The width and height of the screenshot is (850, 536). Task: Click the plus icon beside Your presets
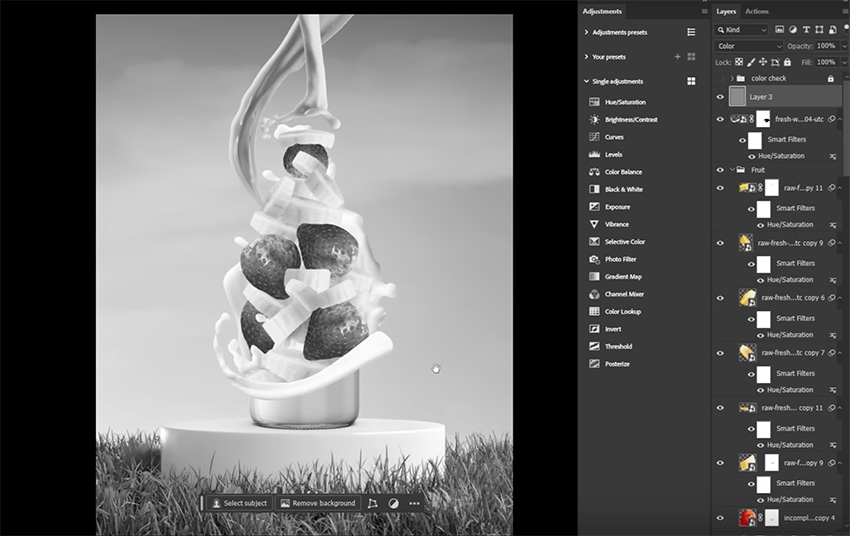(677, 56)
